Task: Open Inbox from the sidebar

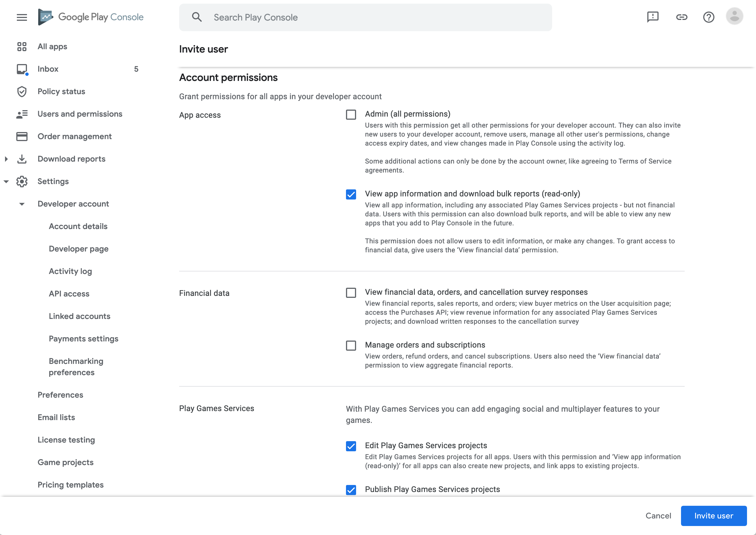Action: (x=48, y=69)
